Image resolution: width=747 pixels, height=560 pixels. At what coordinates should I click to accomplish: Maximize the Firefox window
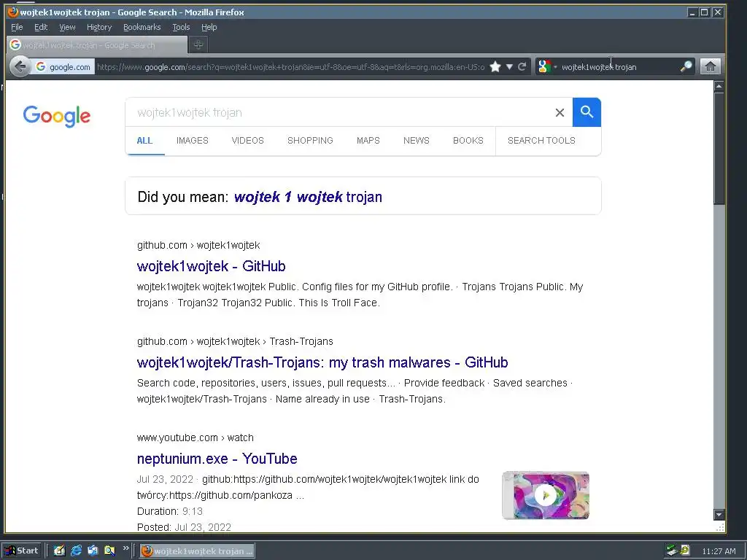tap(705, 12)
